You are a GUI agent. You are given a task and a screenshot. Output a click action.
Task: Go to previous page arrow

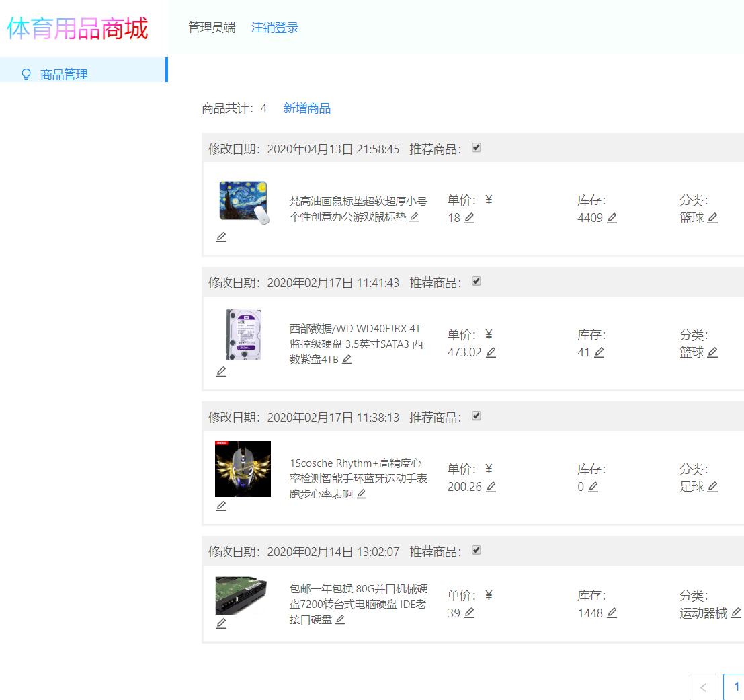click(703, 687)
